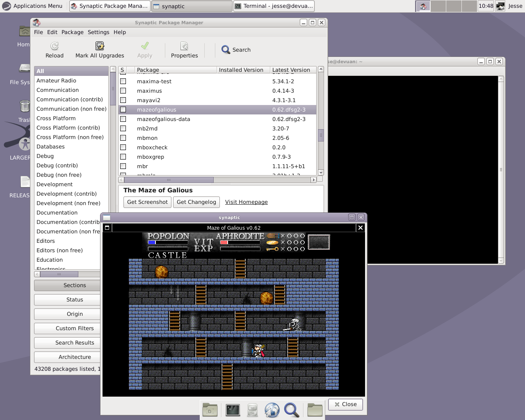Image resolution: width=525 pixels, height=420 pixels.
Task: Open the application finder magnifier in dock
Action: 292,410
